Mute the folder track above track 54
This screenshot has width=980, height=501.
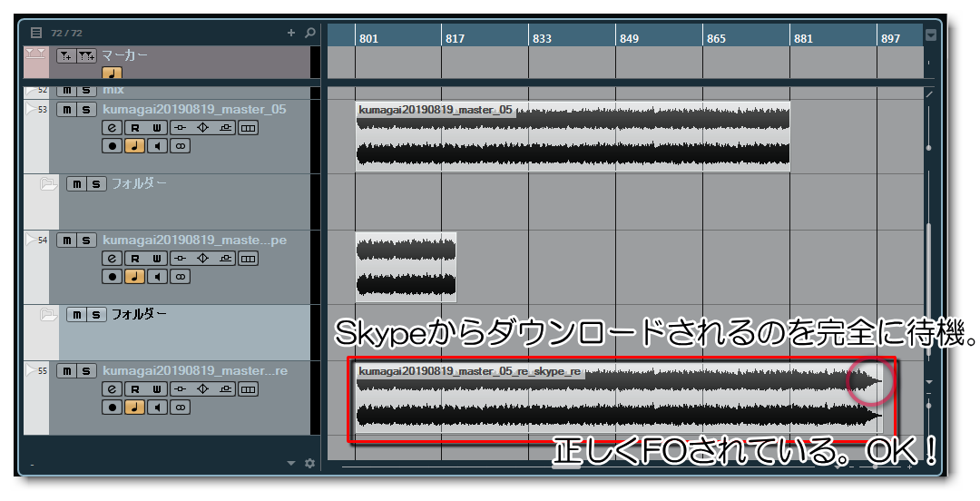(x=76, y=184)
